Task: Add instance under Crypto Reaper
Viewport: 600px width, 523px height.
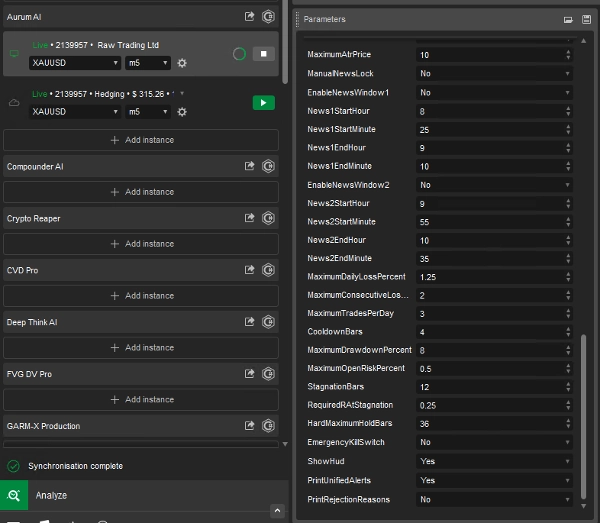Action: tap(141, 244)
